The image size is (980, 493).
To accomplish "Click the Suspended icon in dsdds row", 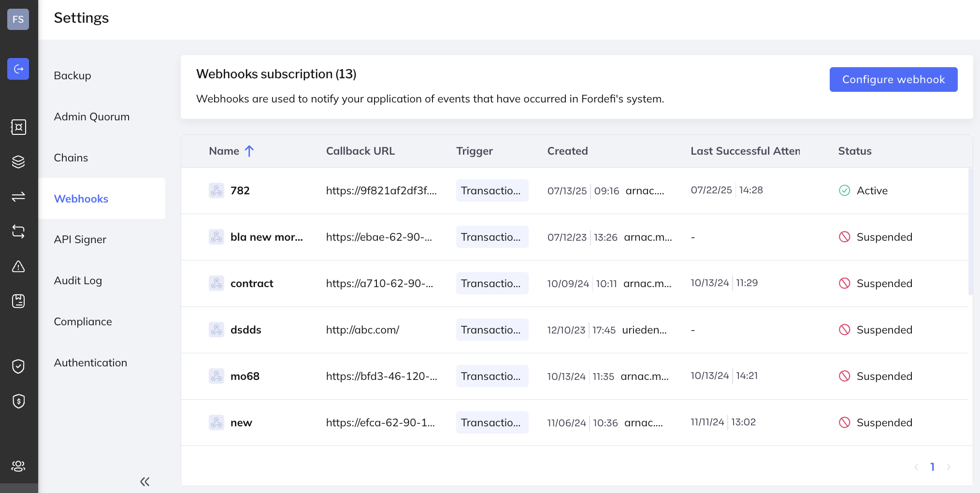I will pos(844,330).
